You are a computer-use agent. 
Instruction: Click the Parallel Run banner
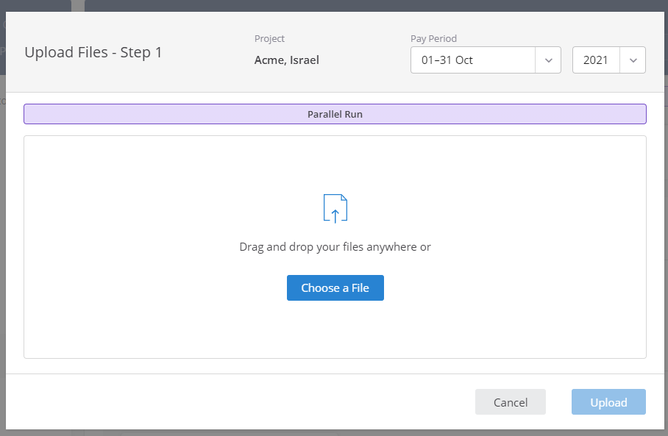[335, 114]
